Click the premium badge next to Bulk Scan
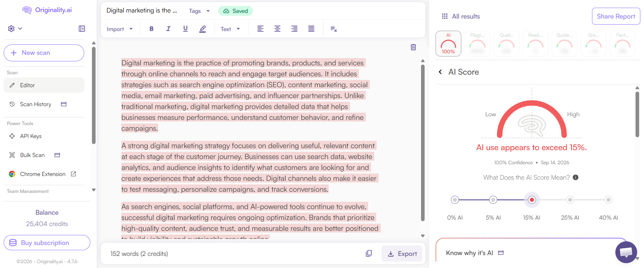 coord(57,155)
